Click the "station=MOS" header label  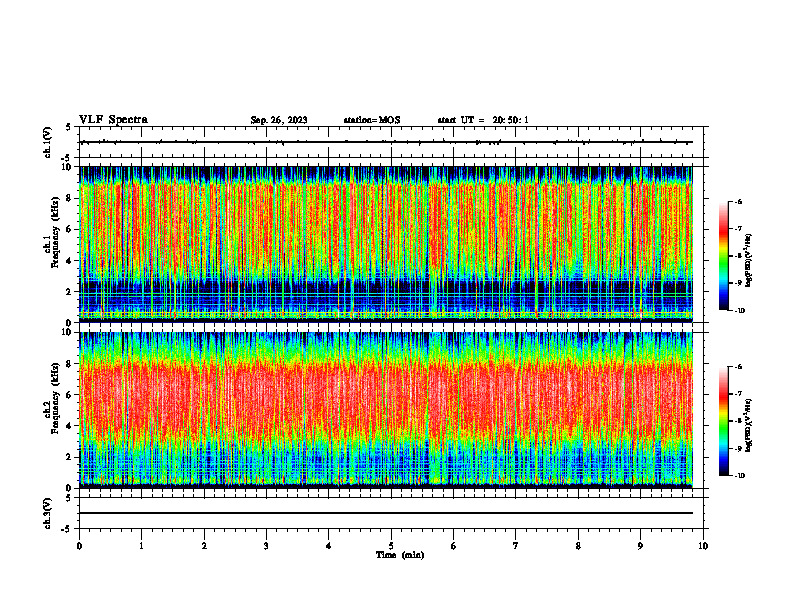[372, 120]
